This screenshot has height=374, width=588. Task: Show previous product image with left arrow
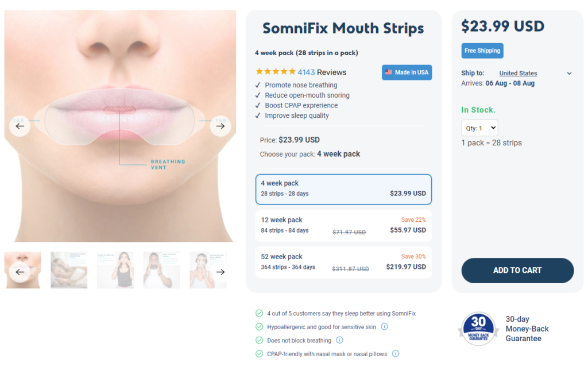pyautogui.click(x=20, y=126)
